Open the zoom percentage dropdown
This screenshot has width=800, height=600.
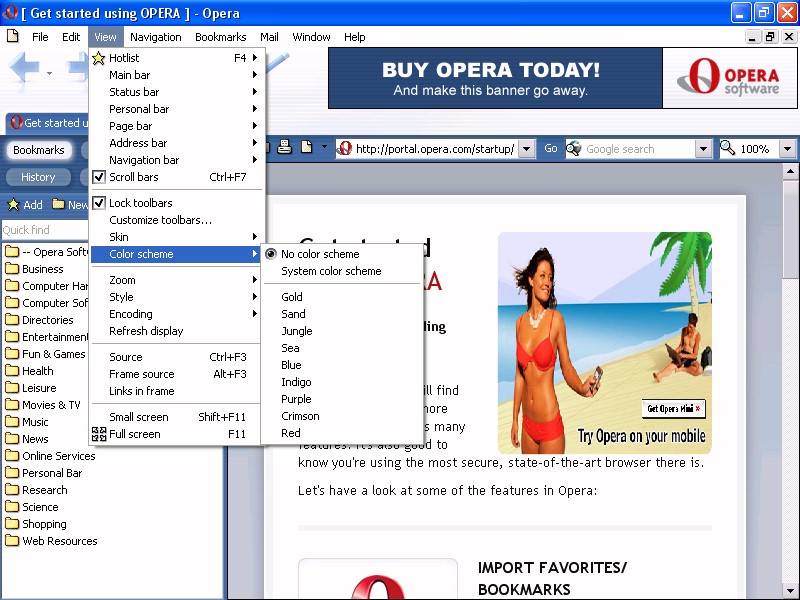(x=787, y=149)
